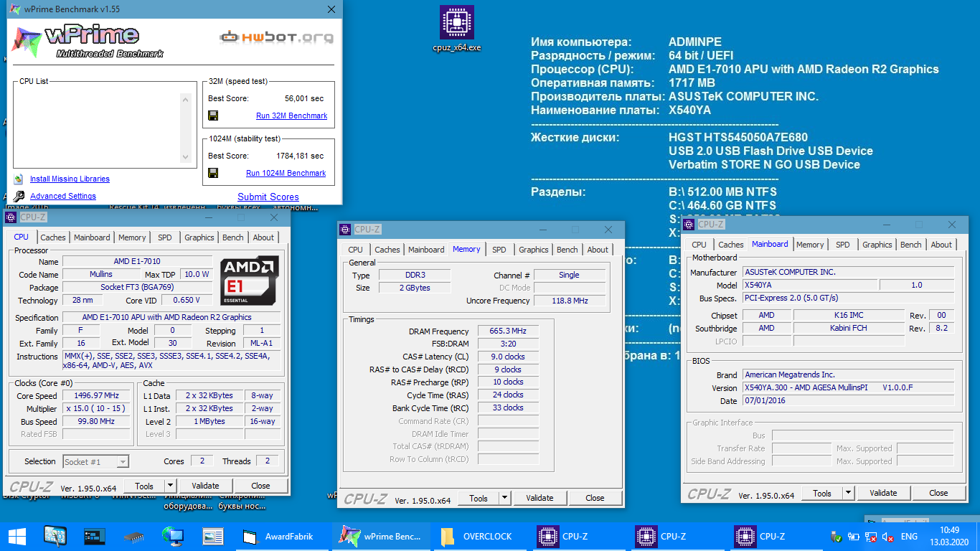The height and width of the screenshot is (551, 980).
Task: Click the hwbot.org logo in wPrime
Action: [x=276, y=37]
